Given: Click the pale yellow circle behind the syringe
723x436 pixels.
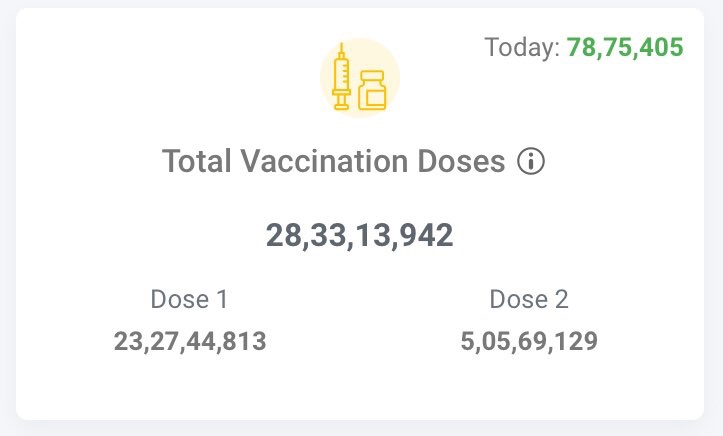Looking at the screenshot, I should [360, 77].
